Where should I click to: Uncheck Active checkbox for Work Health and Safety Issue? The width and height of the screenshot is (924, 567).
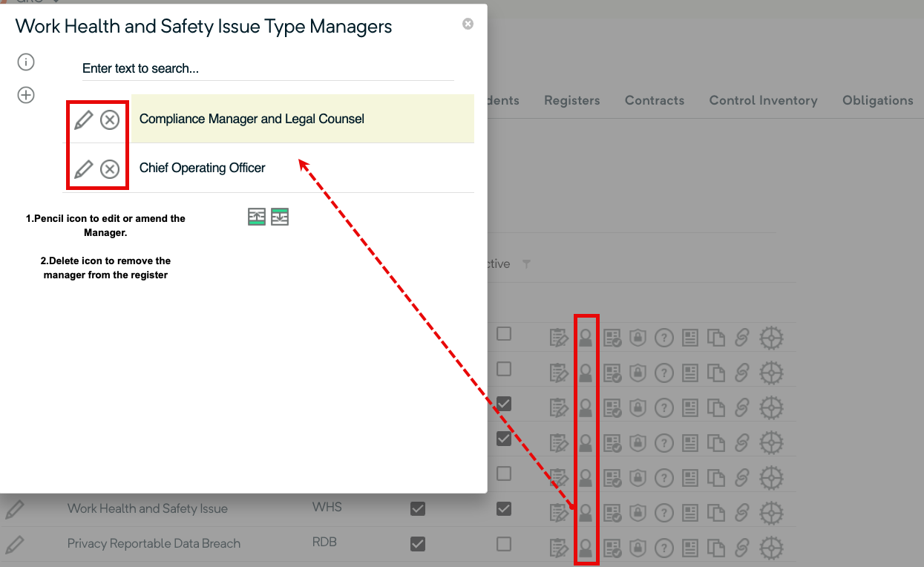pyautogui.click(x=504, y=508)
